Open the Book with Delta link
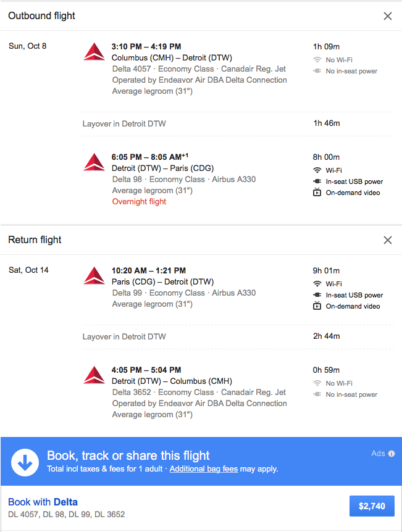 [43, 502]
